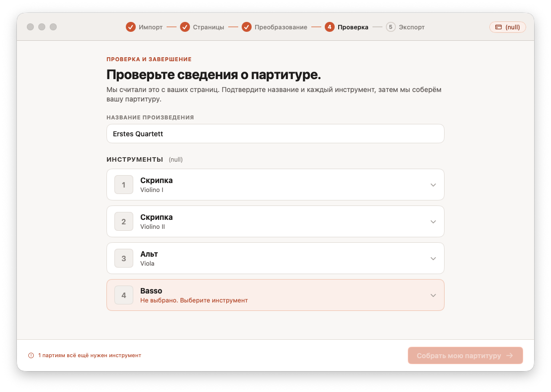
Task: Click the (null) count next to ИНСТРУМЕНТЫ
Action: (x=176, y=160)
